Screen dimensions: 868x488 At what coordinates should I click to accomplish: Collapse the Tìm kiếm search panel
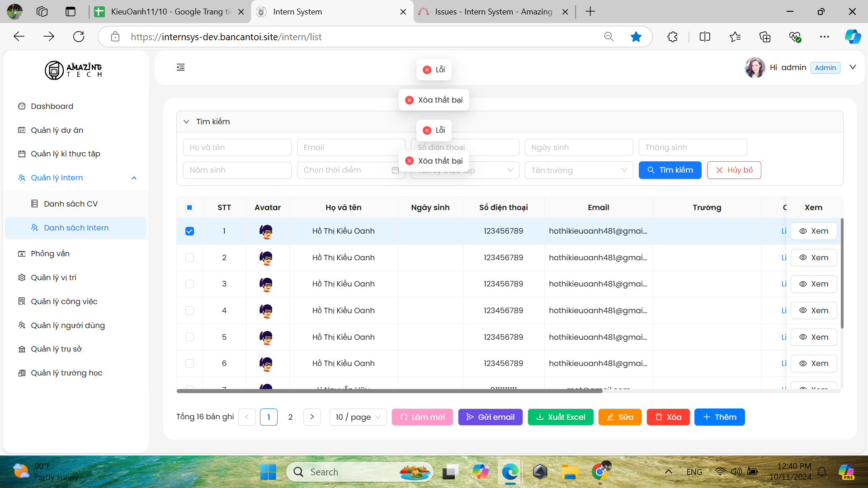(186, 122)
